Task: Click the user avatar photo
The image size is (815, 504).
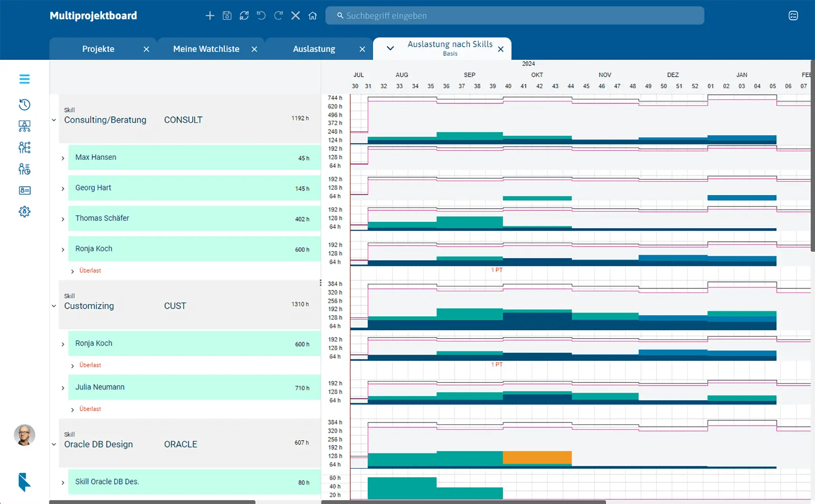Action: [x=24, y=435]
